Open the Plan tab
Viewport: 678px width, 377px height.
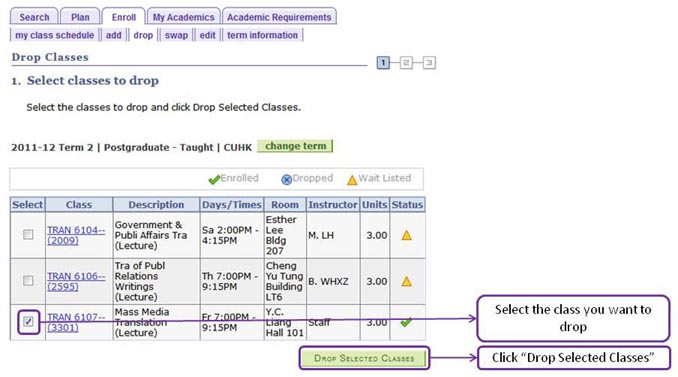coord(80,17)
